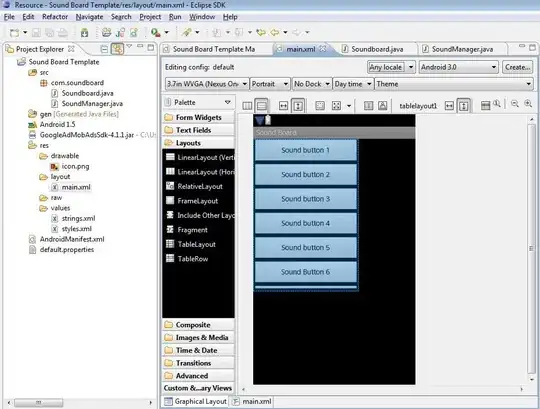Select the TableLayout palette item
This screenshot has height=409, width=540.
pyautogui.click(x=196, y=244)
